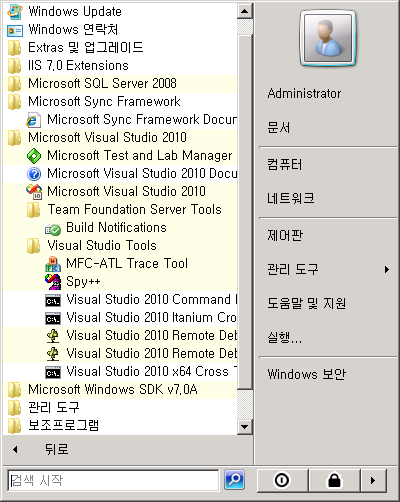Open the Extras 및 업그레이드 folder icon
Viewport: 400px width, 502px height.
(x=15, y=48)
